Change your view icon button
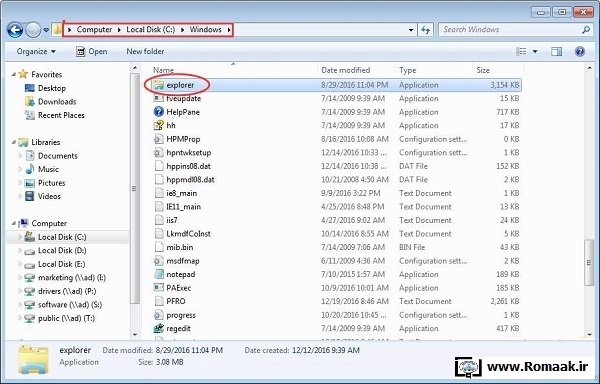This screenshot has width=600, height=384. click(521, 51)
